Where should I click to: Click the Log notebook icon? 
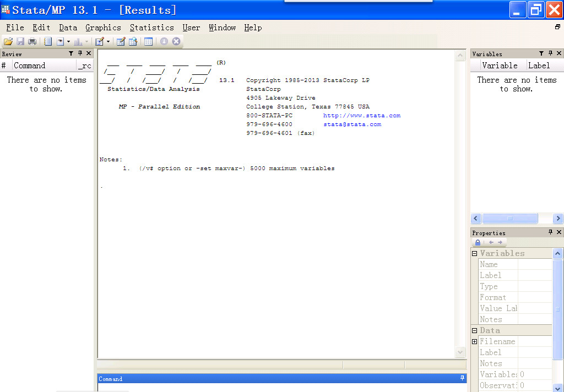click(48, 42)
